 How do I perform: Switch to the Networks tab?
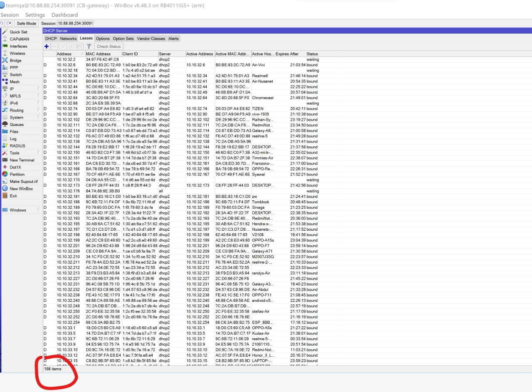click(68, 39)
